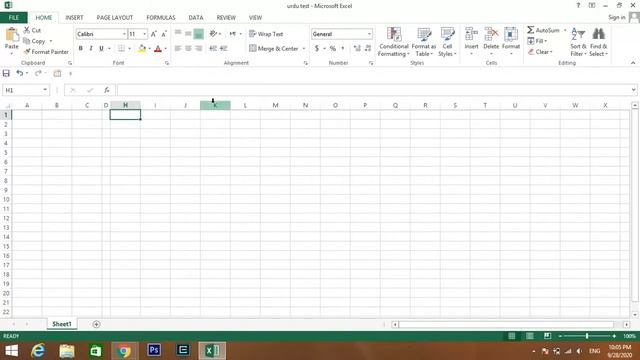Add a new sheet with plus button
The width and height of the screenshot is (640, 360).
tap(96, 324)
